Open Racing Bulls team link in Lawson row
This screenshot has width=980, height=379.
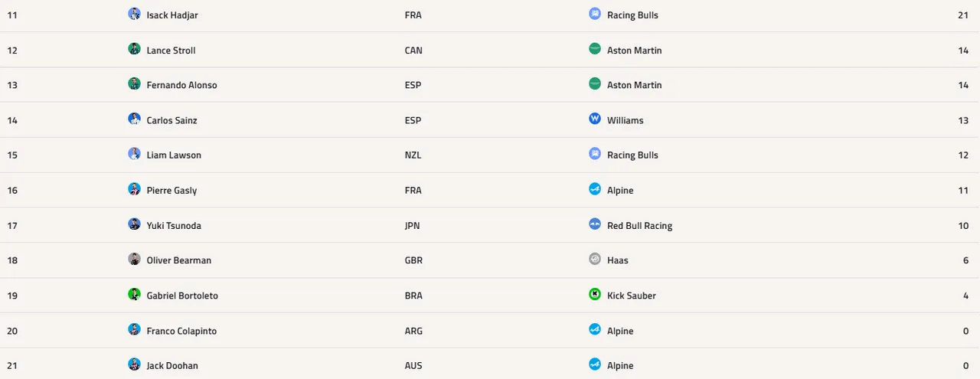pos(632,155)
